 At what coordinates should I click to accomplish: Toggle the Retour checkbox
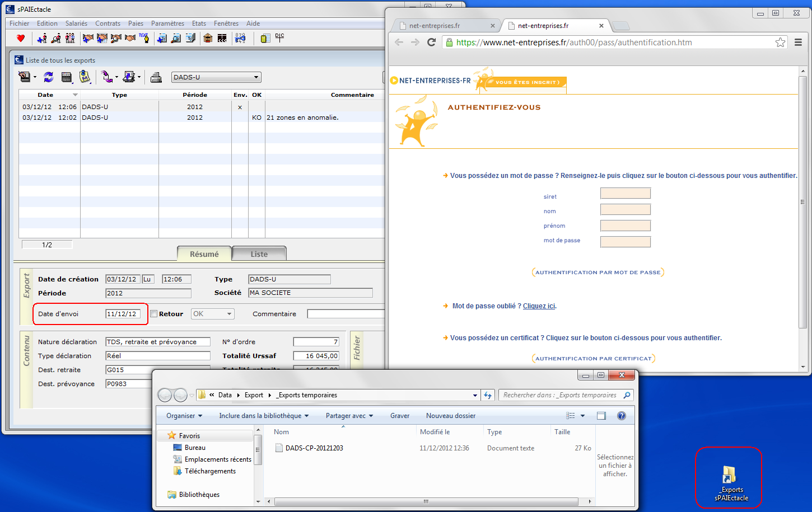coord(154,314)
